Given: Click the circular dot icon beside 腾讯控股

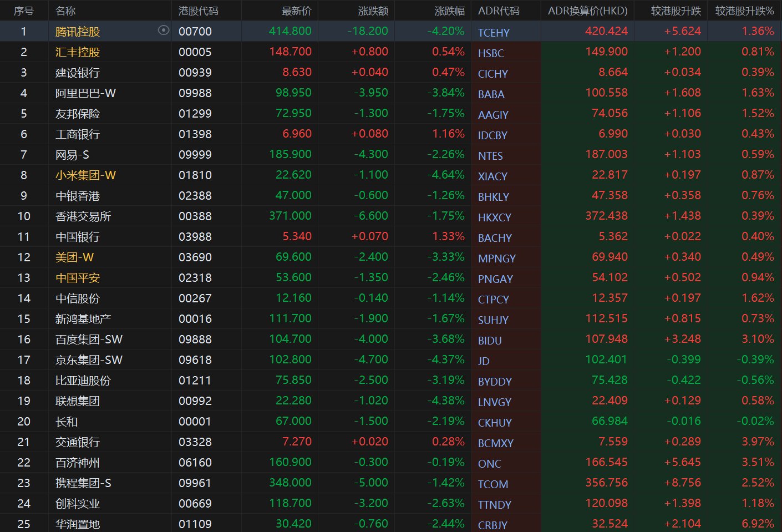Looking at the screenshot, I should click(x=164, y=31).
